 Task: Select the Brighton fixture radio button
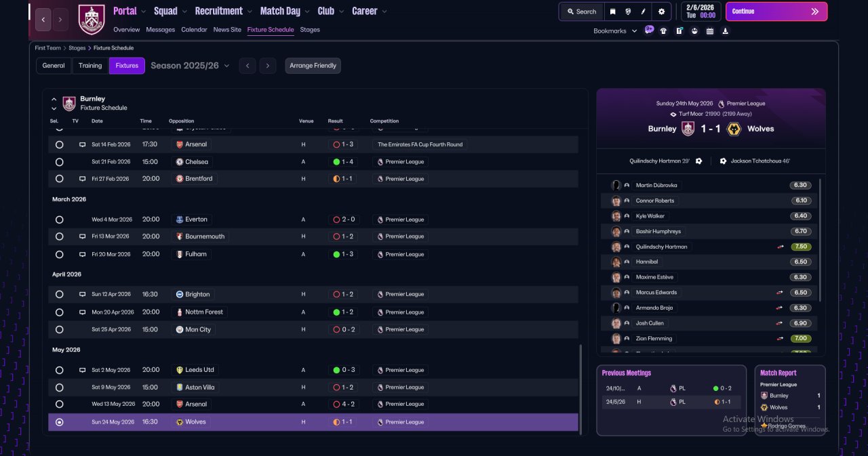coord(59,295)
